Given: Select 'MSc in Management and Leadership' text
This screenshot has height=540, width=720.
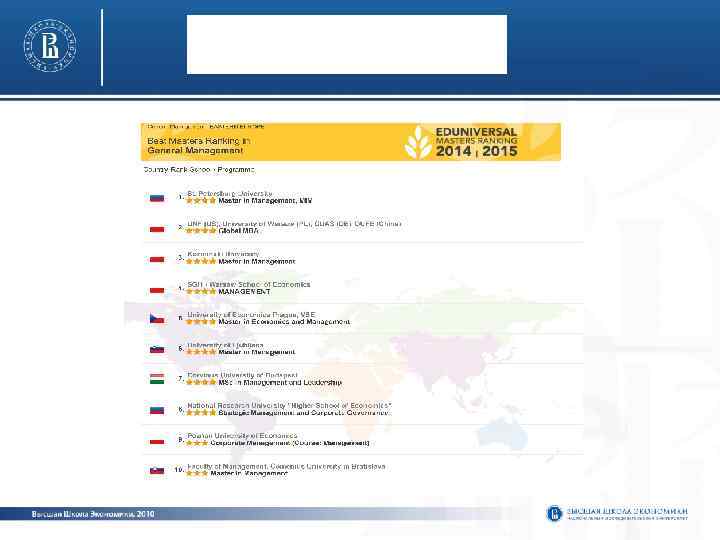Looking at the screenshot, I should coord(280,382).
